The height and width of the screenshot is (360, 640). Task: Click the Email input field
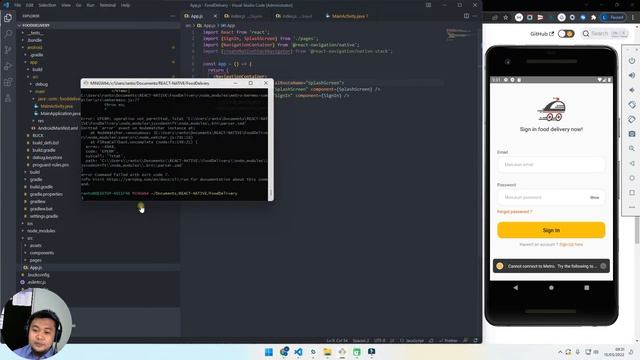(551, 164)
